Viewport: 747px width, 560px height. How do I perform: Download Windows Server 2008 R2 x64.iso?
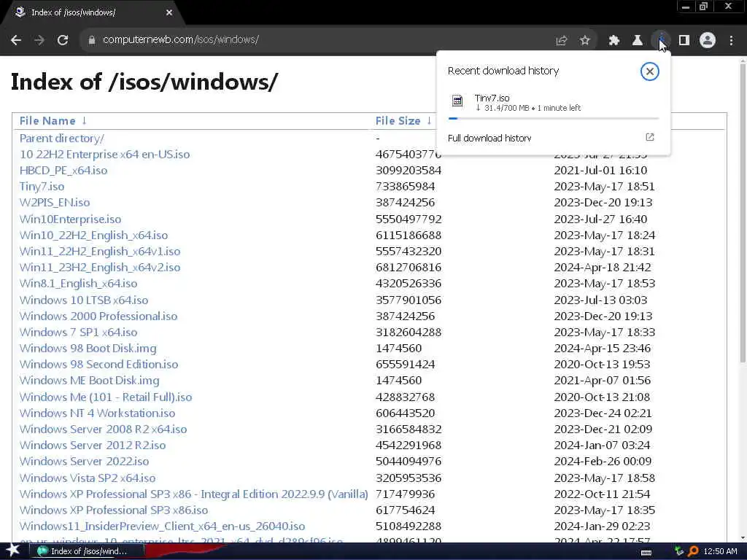[103, 429]
